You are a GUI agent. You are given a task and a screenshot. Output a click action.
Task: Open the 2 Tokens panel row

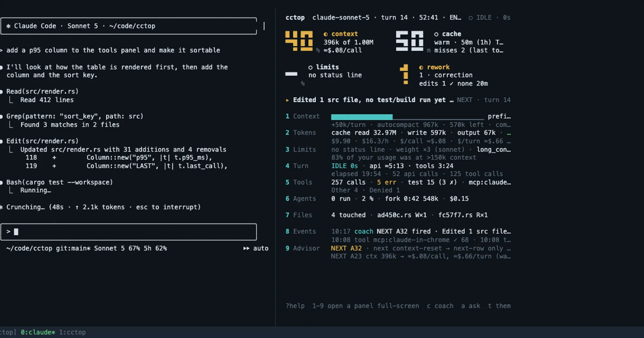click(398, 137)
